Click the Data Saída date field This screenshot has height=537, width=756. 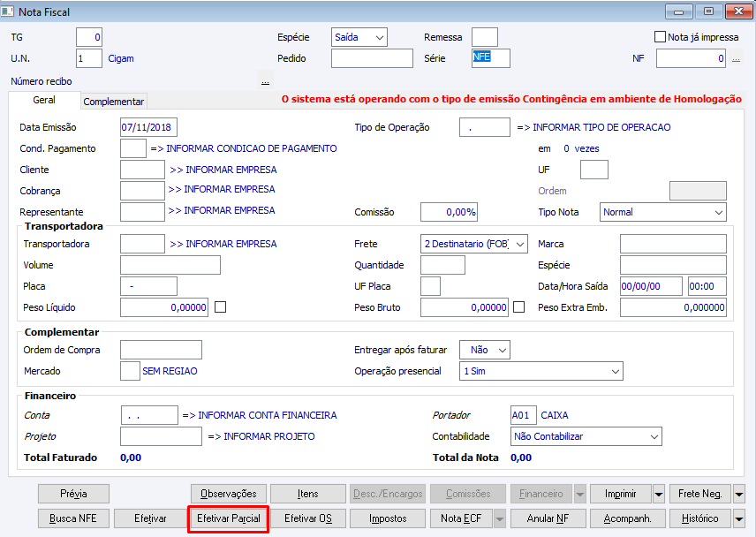pos(651,286)
